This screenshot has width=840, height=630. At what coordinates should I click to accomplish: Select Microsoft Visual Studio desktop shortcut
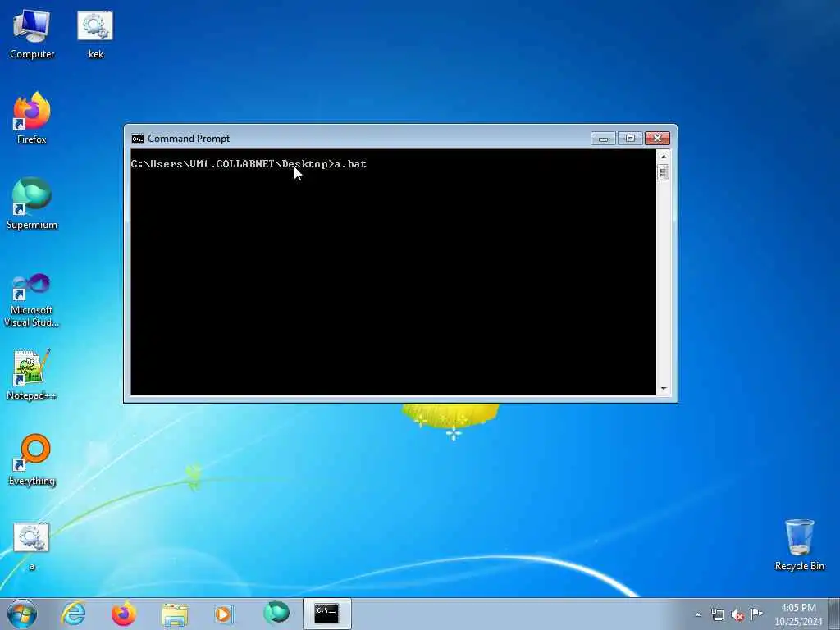32,300
